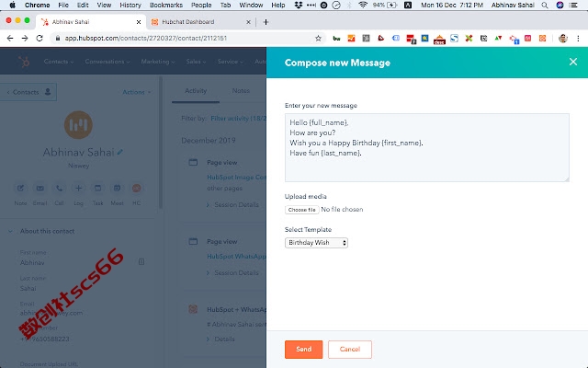Click the Choose file button
Screen dimensions: 588x368
[302, 210]
